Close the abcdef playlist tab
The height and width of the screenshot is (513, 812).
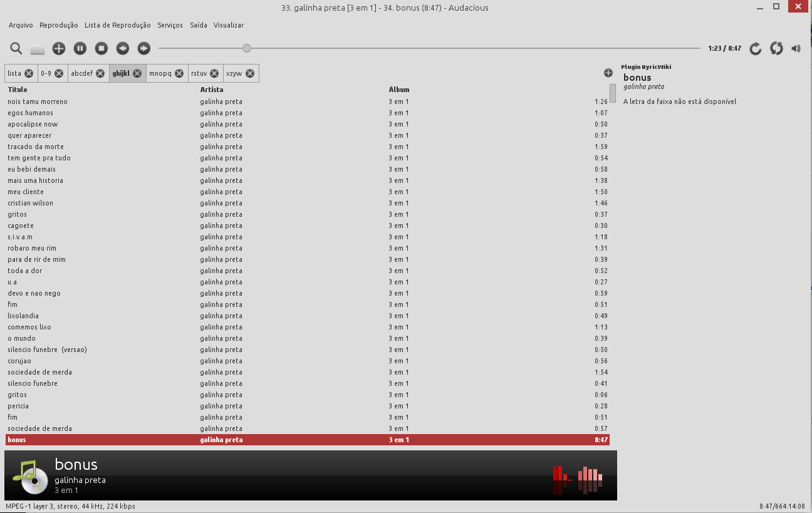tap(100, 73)
